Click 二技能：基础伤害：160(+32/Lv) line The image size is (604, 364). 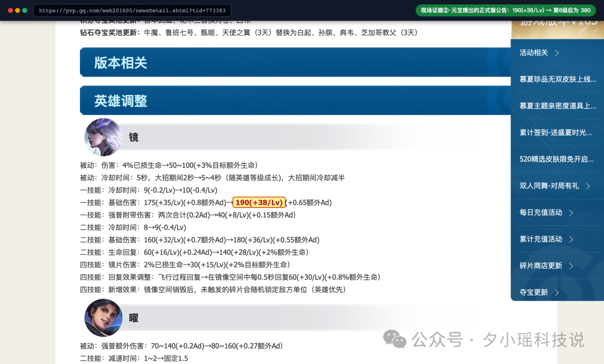(200, 239)
